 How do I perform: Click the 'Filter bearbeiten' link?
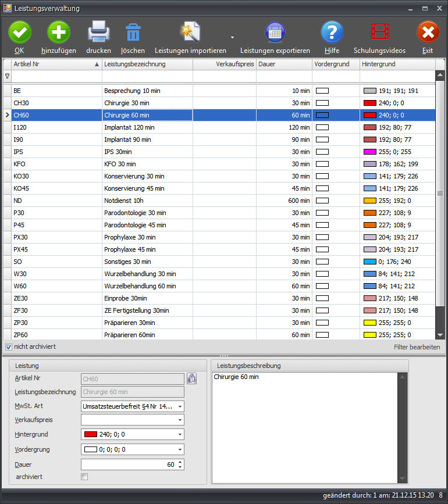point(417,347)
